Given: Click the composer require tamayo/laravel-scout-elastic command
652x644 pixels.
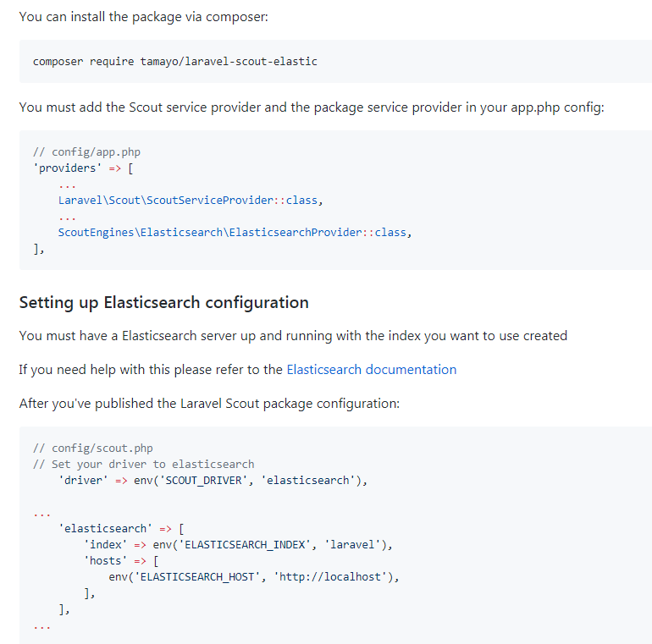Looking at the screenshot, I should coord(175,62).
